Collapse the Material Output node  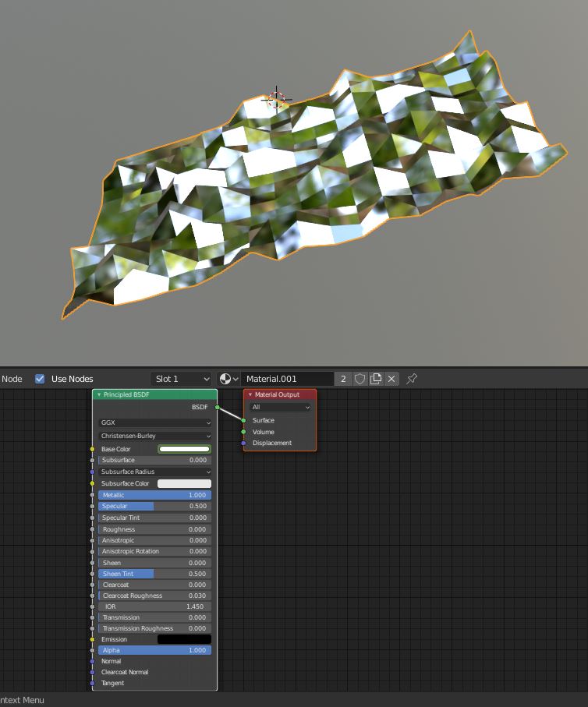[x=250, y=395]
